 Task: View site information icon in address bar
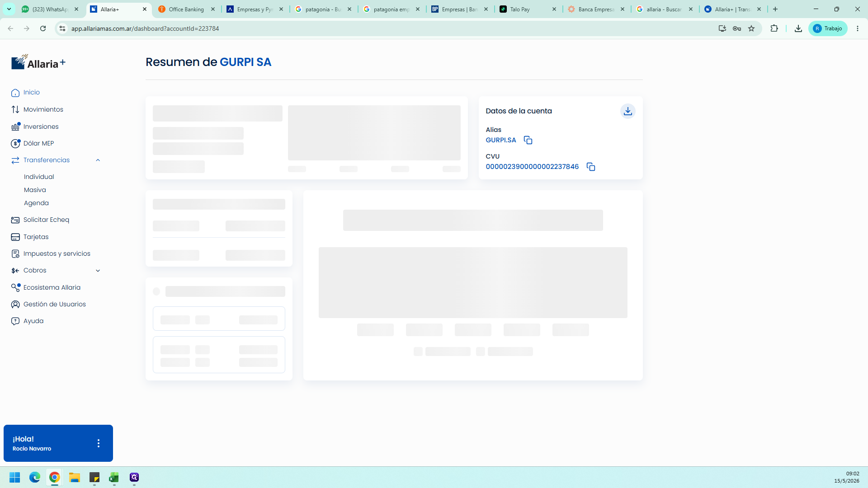pyautogui.click(x=62, y=28)
